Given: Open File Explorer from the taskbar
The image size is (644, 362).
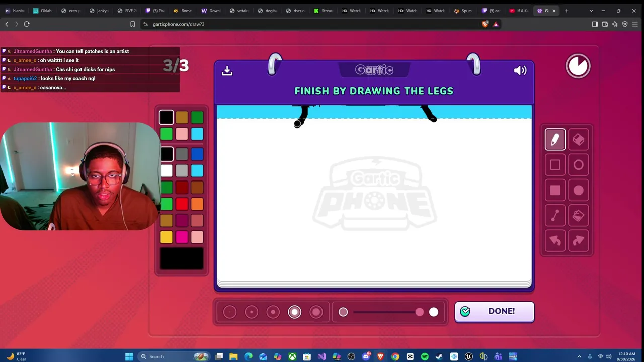Looking at the screenshot, I should [x=233, y=357].
